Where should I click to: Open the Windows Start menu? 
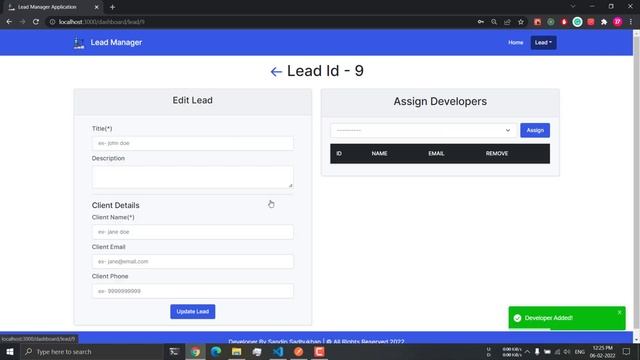click(9, 351)
